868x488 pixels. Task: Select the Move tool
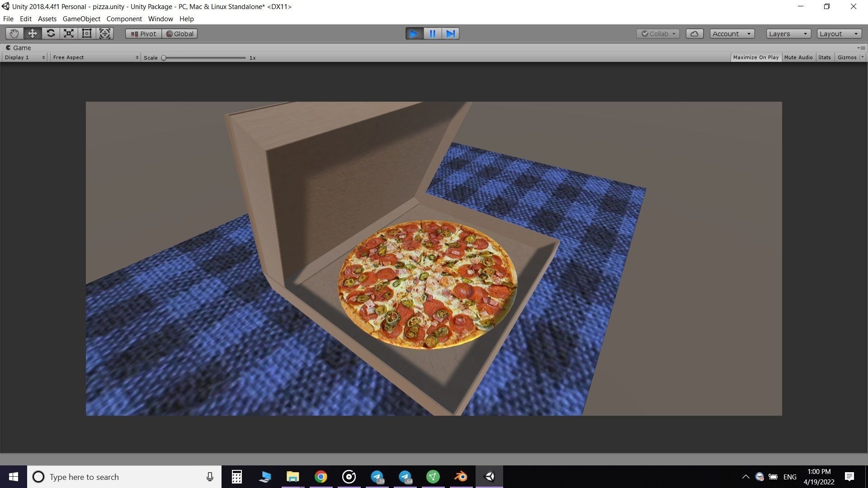coord(32,33)
